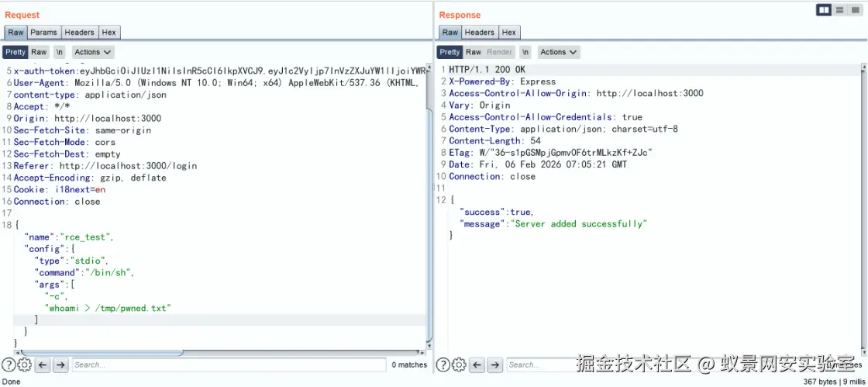The height and width of the screenshot is (387, 868).
Task: Select Headers tab in Response panel
Action: tap(480, 33)
